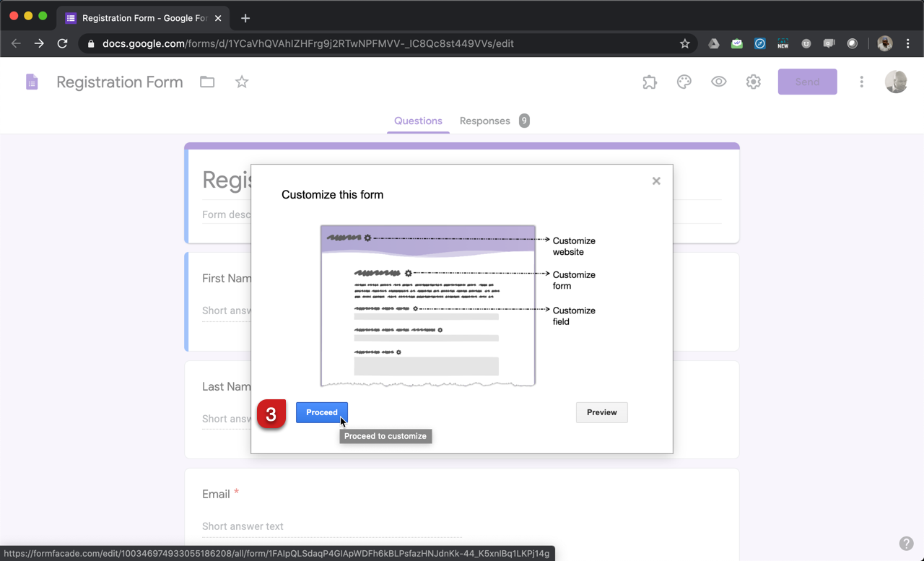
Task: Select the Questions tab
Action: click(x=418, y=121)
